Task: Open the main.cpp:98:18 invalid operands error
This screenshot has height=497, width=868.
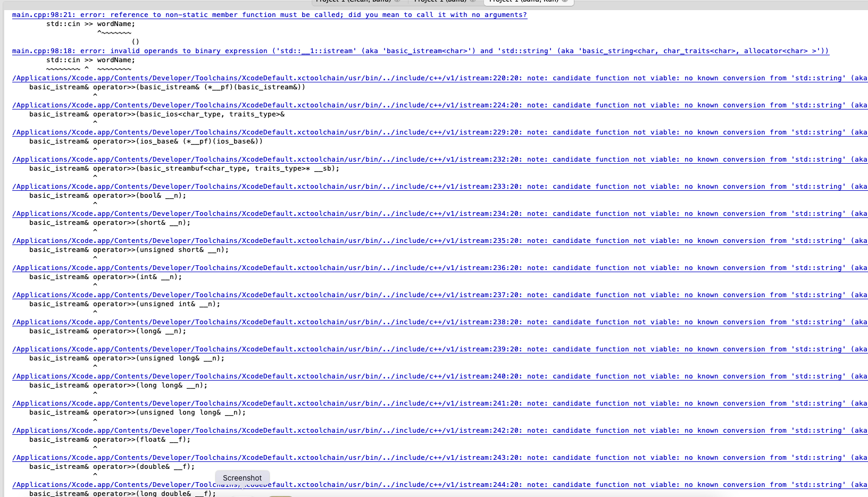Action: coord(420,51)
